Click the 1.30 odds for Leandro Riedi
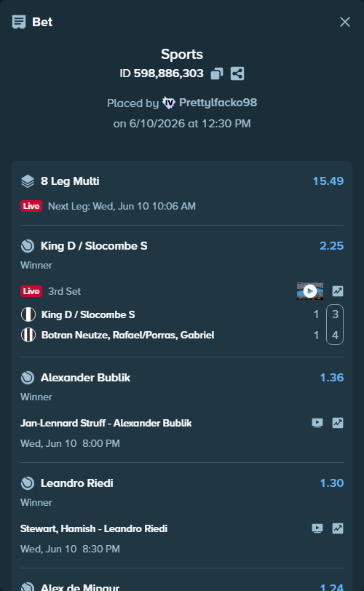This screenshot has height=591, width=364. (x=331, y=483)
